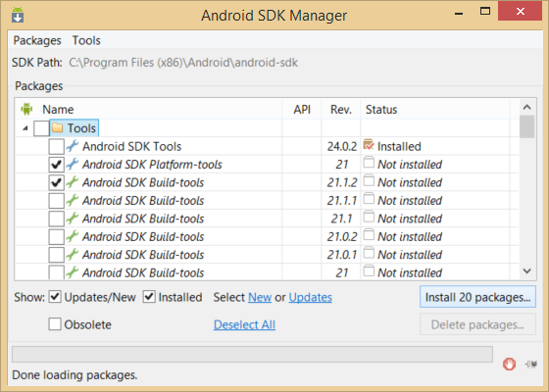Click the scroll up arrow of package list

pos(527,107)
